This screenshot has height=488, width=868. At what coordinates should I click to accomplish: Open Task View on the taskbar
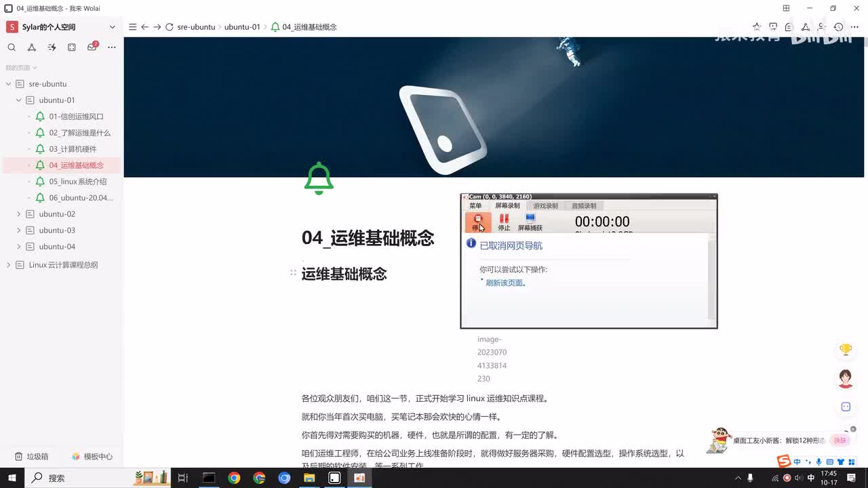(182, 478)
